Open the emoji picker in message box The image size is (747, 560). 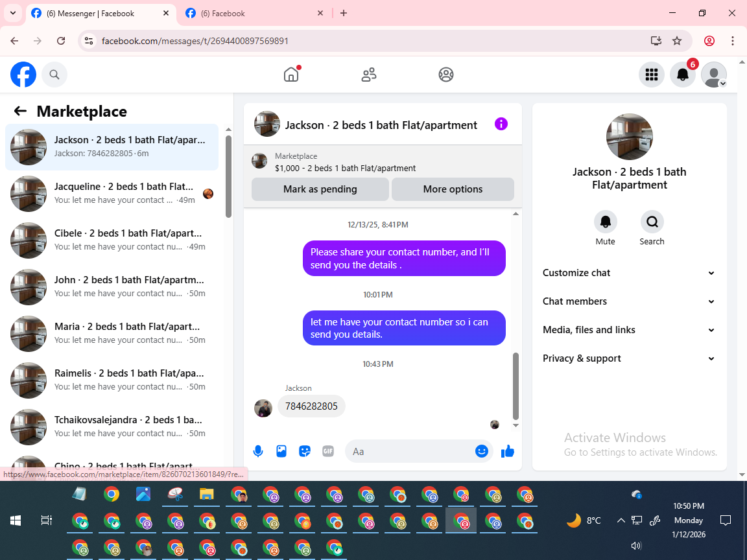[482, 451]
